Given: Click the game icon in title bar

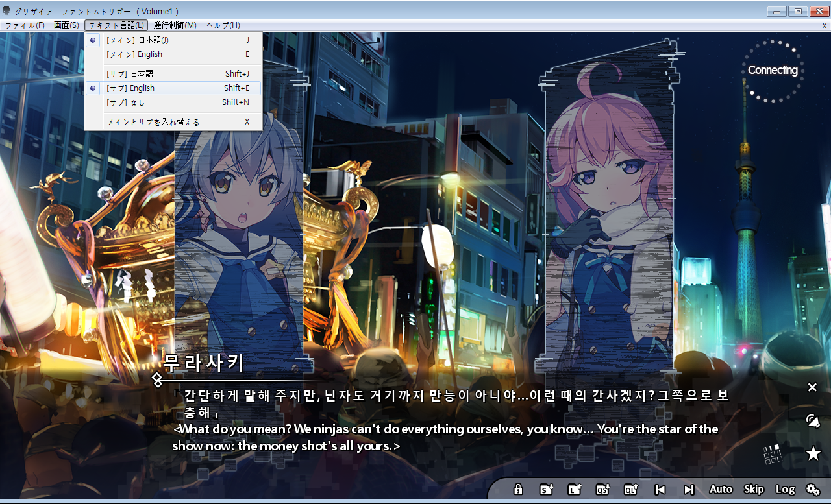Looking at the screenshot, I should click(x=7, y=11).
